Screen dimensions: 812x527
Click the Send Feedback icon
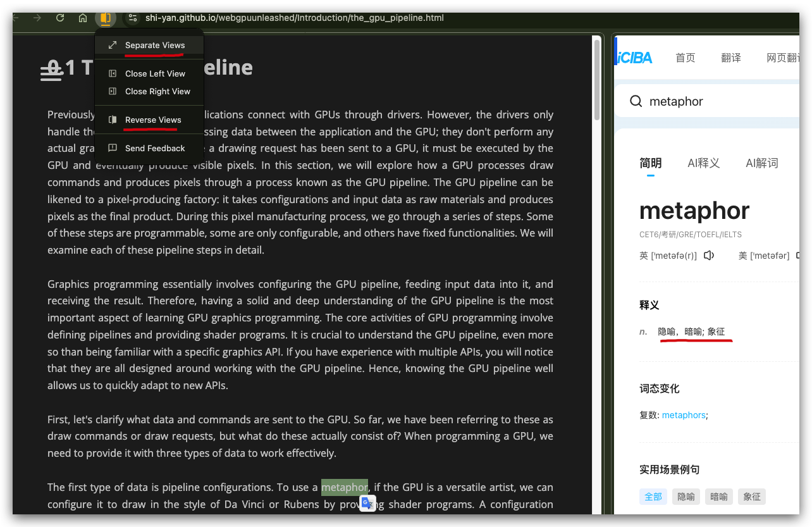coord(113,148)
